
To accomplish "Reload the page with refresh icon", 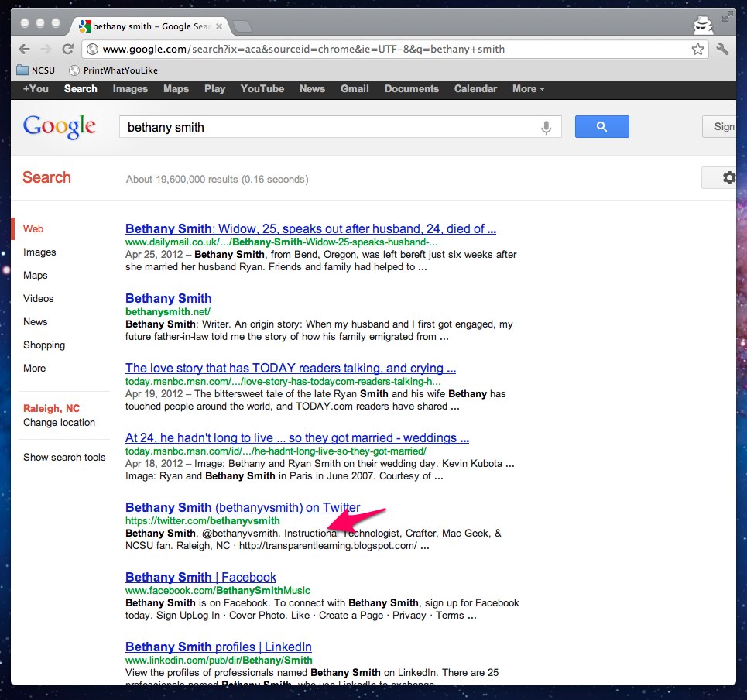I will tap(68, 49).
